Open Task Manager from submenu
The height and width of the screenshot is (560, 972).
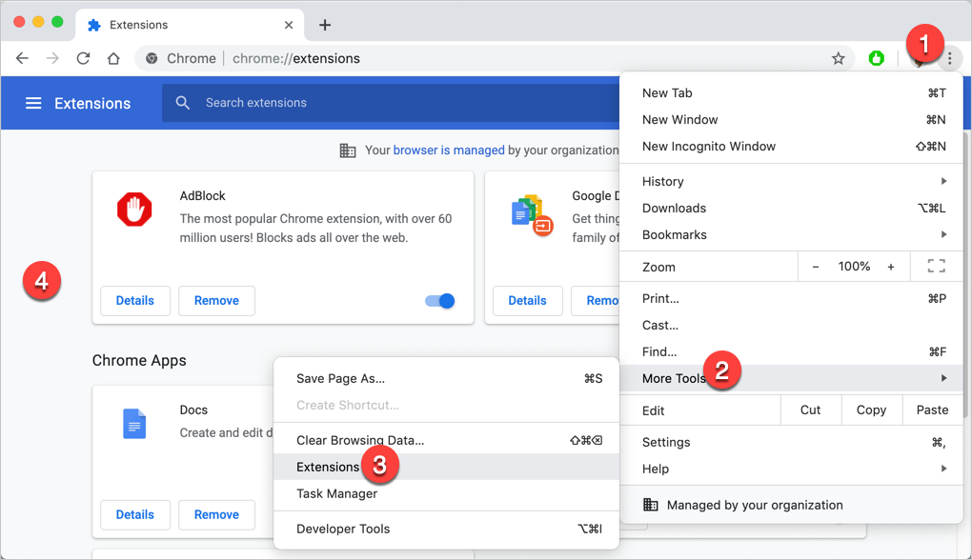pyautogui.click(x=446, y=493)
